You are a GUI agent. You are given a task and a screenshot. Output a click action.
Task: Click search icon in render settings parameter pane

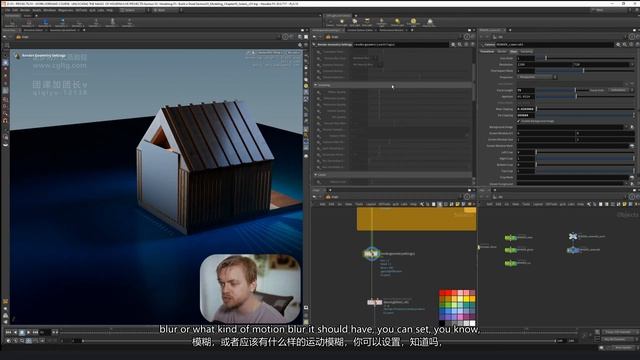(460, 44)
